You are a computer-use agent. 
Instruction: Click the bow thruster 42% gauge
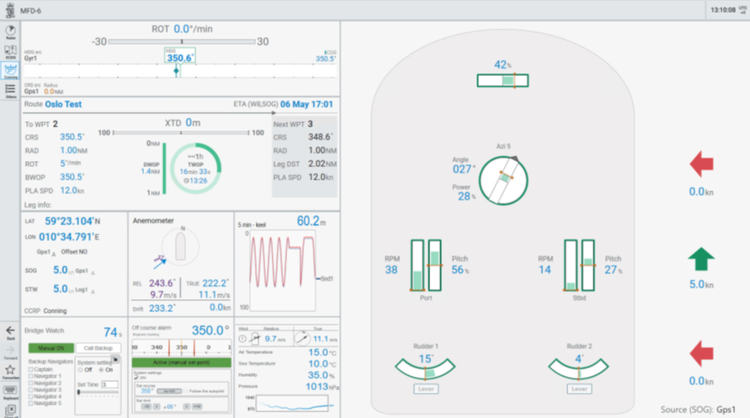pos(503,80)
